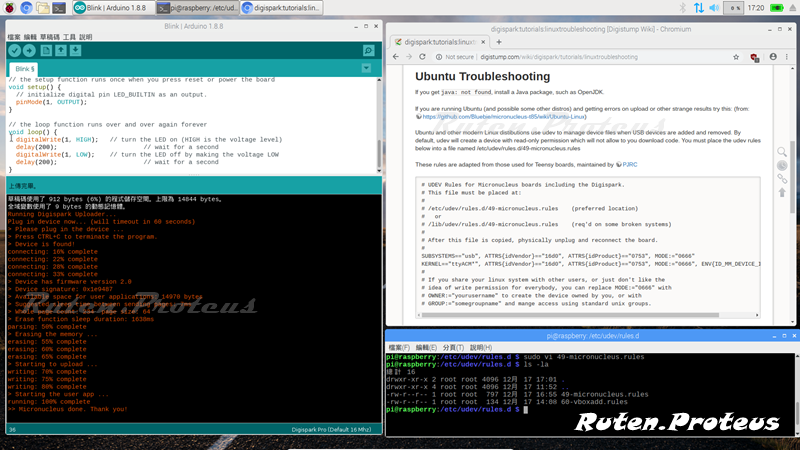
Task: Switch to the digispark Chromium taskbar entry
Action: click(x=282, y=8)
